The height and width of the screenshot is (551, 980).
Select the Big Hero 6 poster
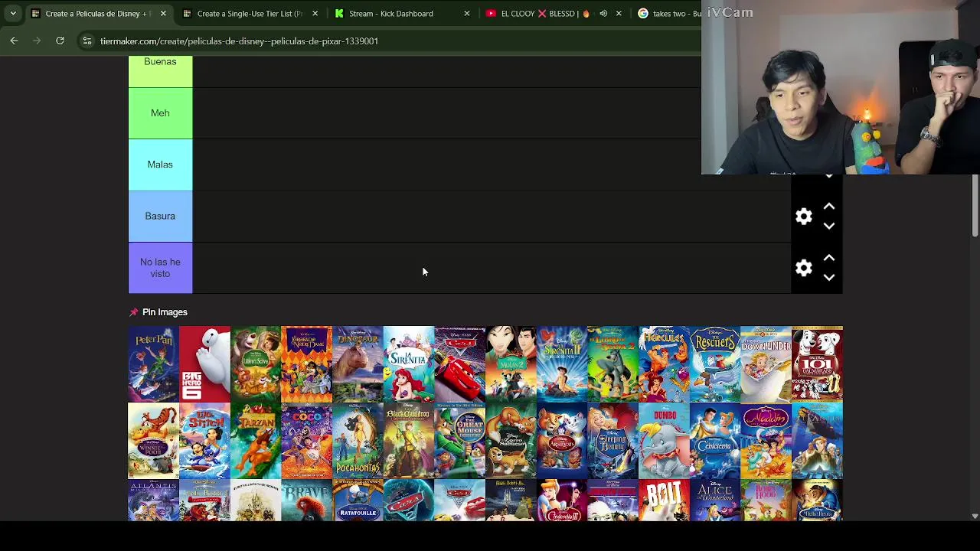[x=204, y=364]
